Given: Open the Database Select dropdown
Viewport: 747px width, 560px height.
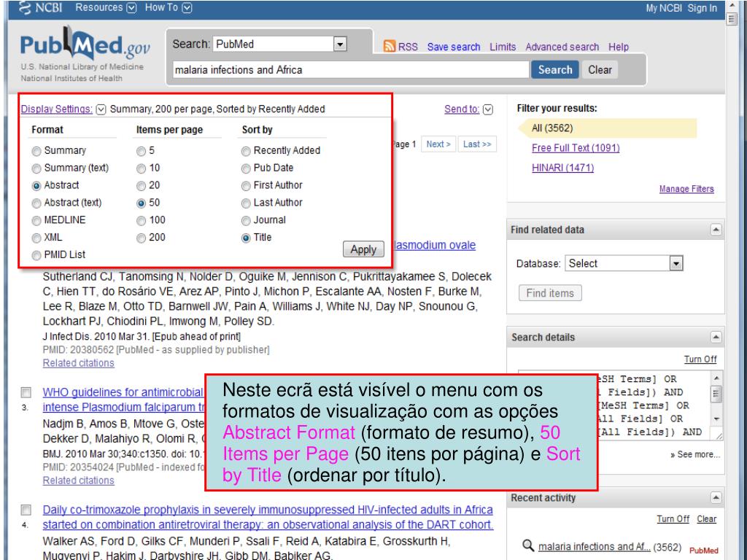Looking at the screenshot, I should [x=676, y=263].
